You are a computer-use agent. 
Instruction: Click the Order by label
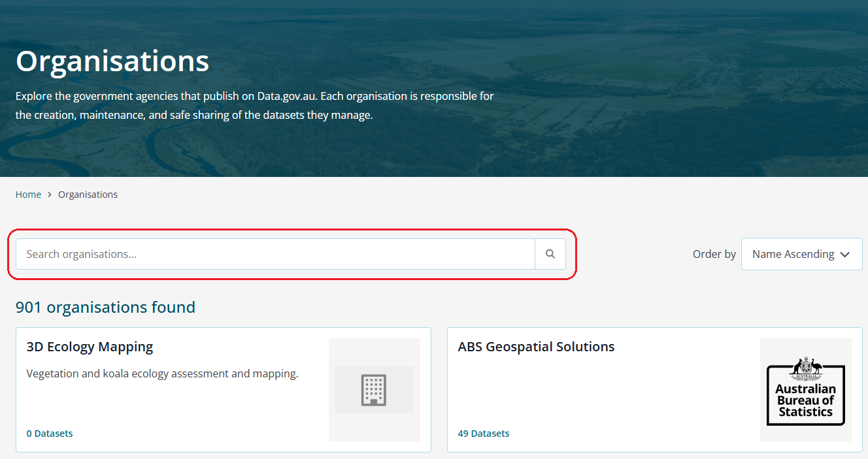click(714, 254)
